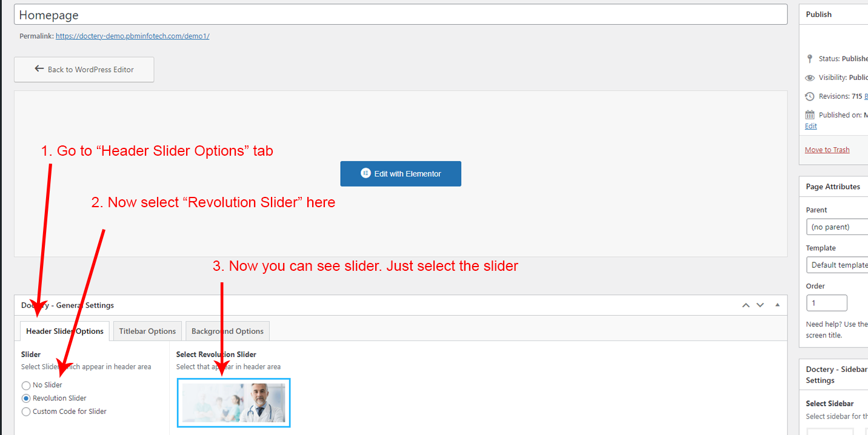Click the Elementor logo icon on the blue button
This screenshot has width=868, height=435.
(365, 173)
